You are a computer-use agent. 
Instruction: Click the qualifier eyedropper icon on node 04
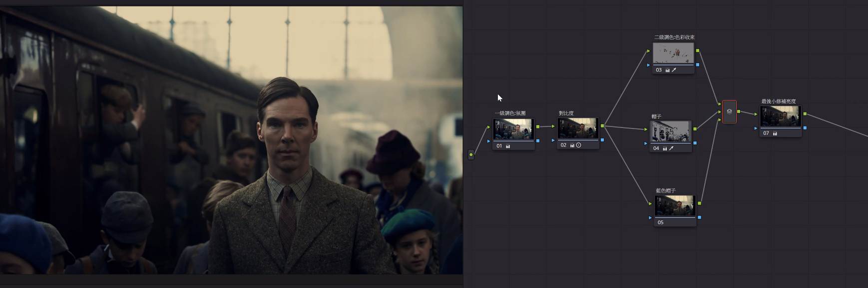point(671,148)
